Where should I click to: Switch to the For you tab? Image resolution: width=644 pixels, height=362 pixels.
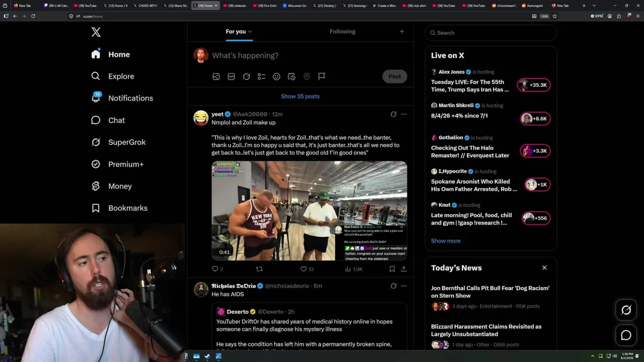click(x=239, y=32)
